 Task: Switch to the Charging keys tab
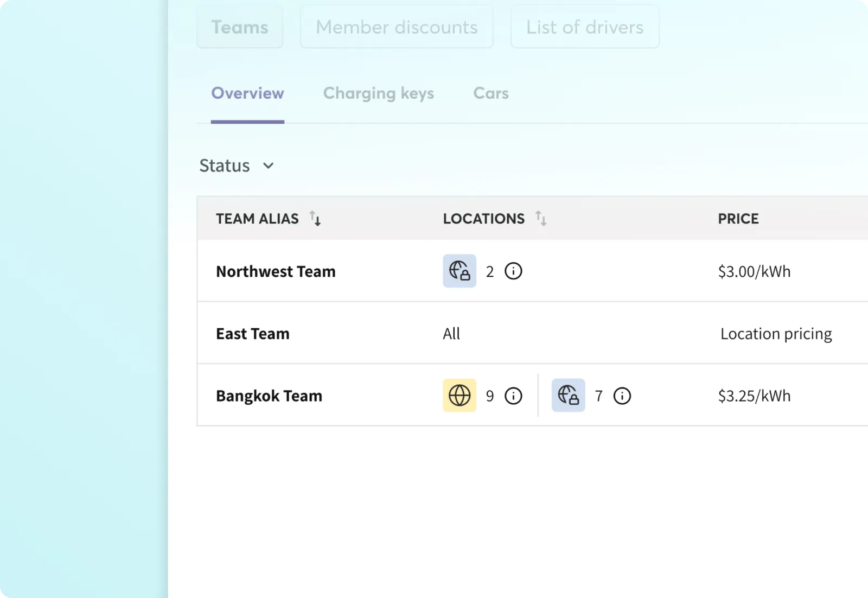click(378, 93)
